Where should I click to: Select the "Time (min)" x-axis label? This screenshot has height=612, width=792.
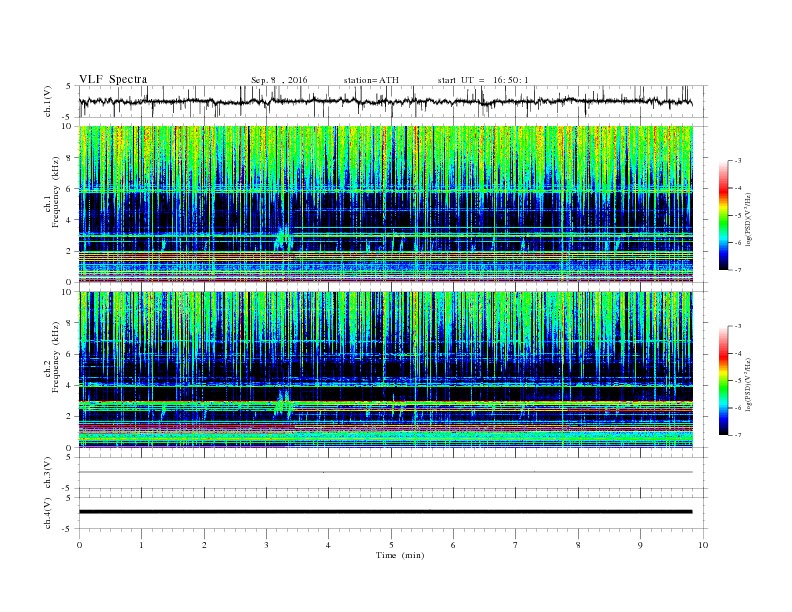tap(400, 555)
